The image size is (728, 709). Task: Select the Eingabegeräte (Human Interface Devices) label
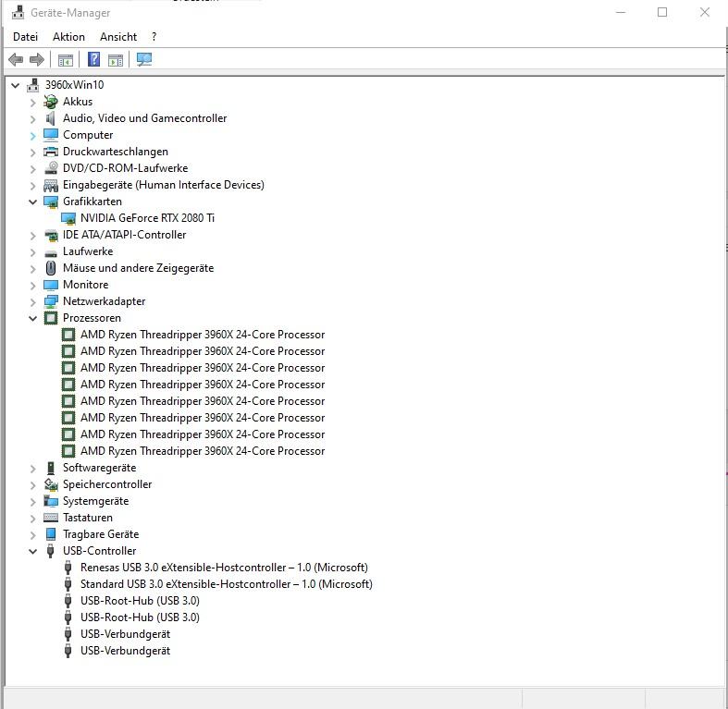pos(164,185)
